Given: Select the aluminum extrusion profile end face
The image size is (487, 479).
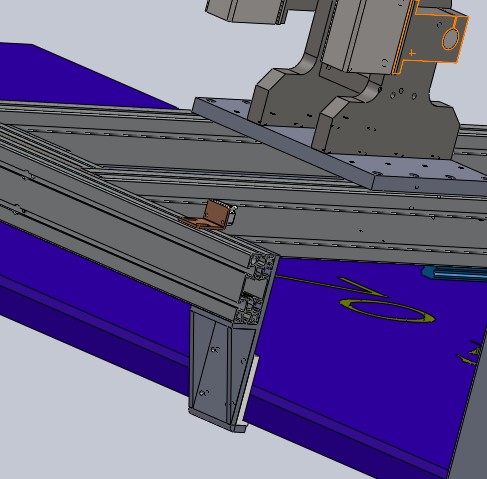Looking at the screenshot, I should (x=256, y=290).
